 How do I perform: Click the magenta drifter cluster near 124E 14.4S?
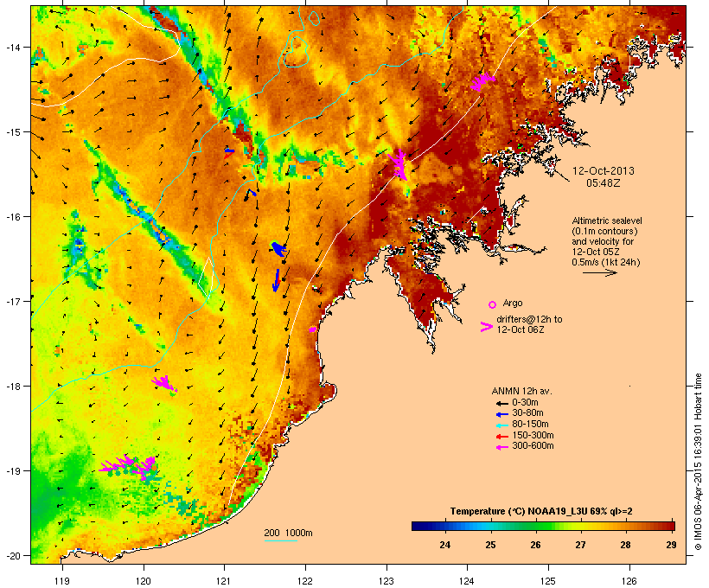(482, 81)
